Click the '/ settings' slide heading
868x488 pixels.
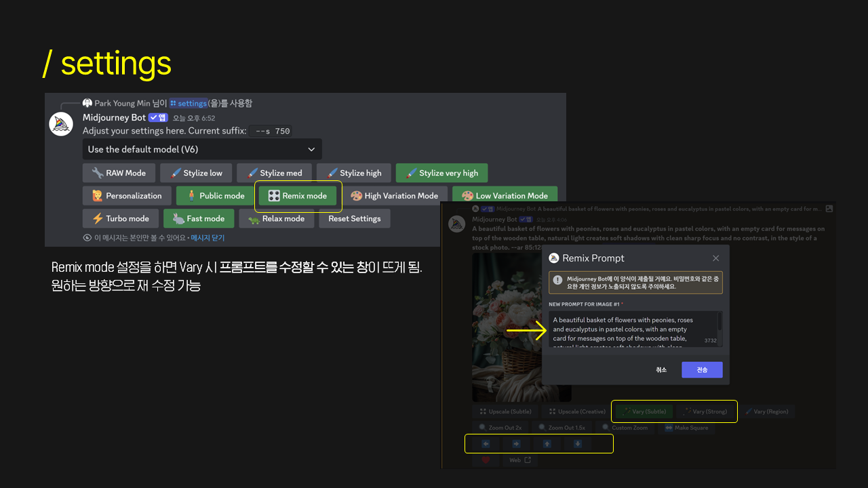pos(106,64)
